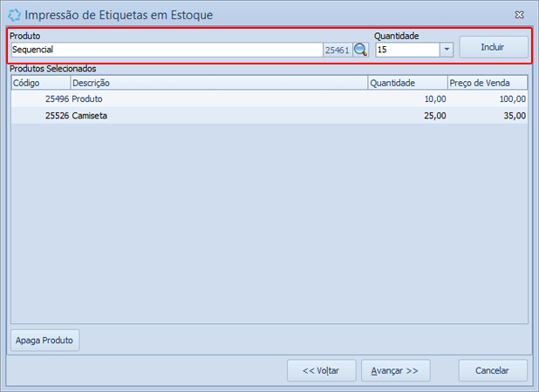Viewport: 539px width, 392px height.
Task: Click the product search magnifier icon
Action: pos(360,50)
